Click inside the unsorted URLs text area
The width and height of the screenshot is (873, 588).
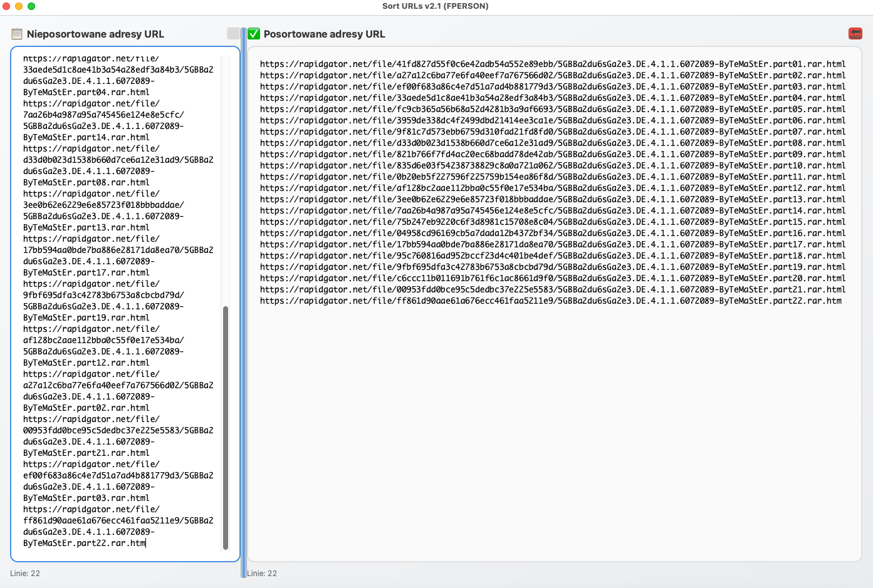pos(125,304)
